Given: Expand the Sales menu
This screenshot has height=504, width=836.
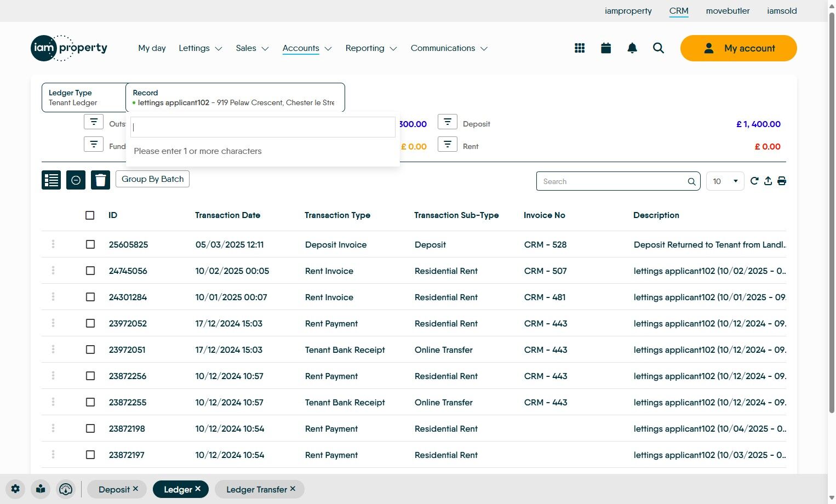Looking at the screenshot, I should pyautogui.click(x=252, y=48).
